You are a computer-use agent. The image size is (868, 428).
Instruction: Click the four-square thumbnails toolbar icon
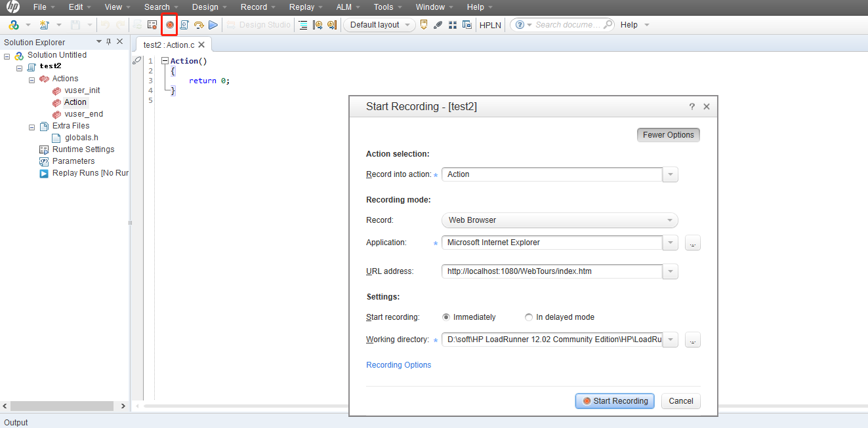[x=453, y=25]
